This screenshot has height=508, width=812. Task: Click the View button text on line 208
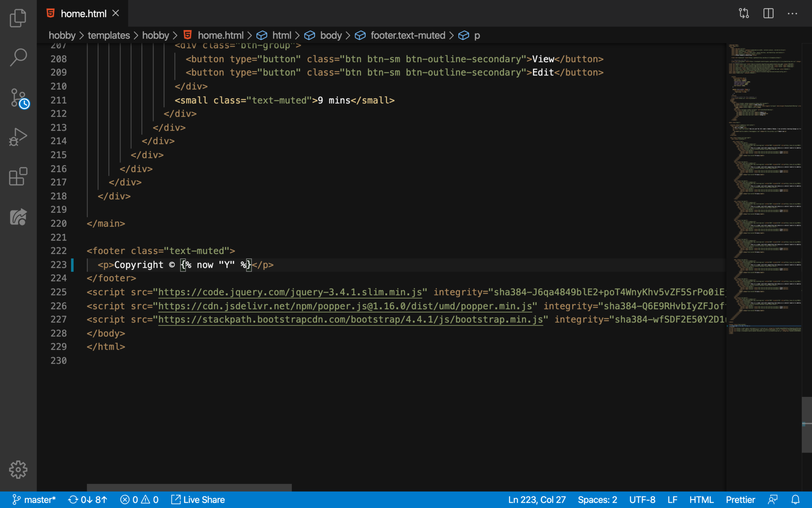(543, 59)
